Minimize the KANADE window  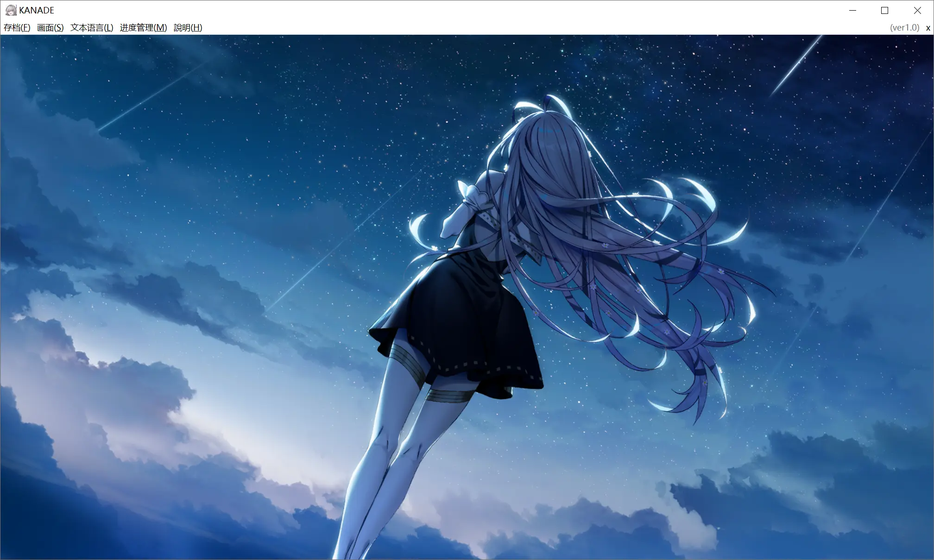[x=852, y=10]
